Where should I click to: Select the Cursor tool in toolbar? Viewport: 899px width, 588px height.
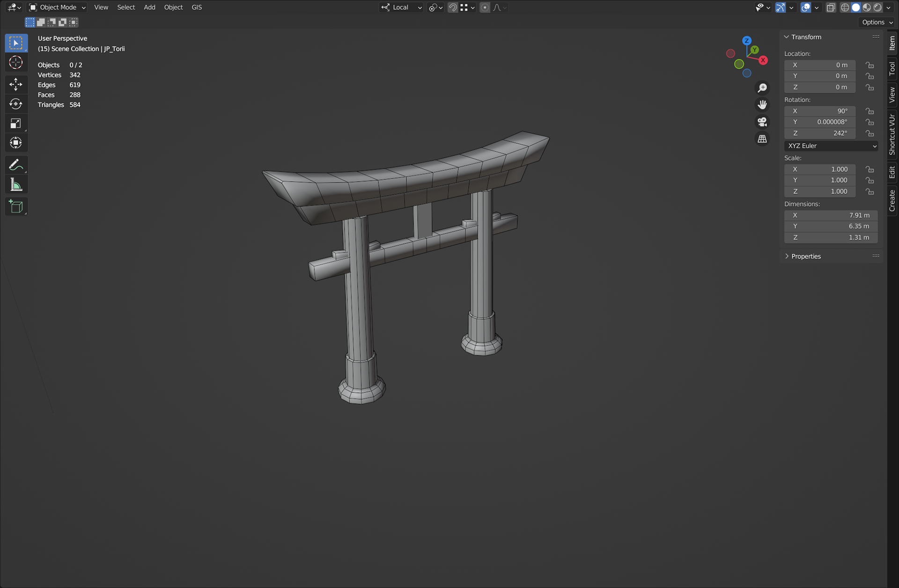tap(16, 63)
